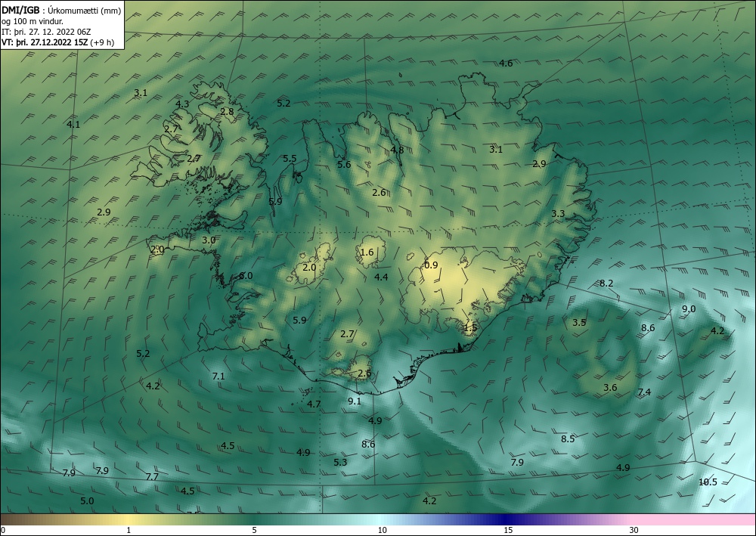Image resolution: width=756 pixels, height=536 pixels.
Task: Click the '0' label on the color scale
Action: [3, 531]
